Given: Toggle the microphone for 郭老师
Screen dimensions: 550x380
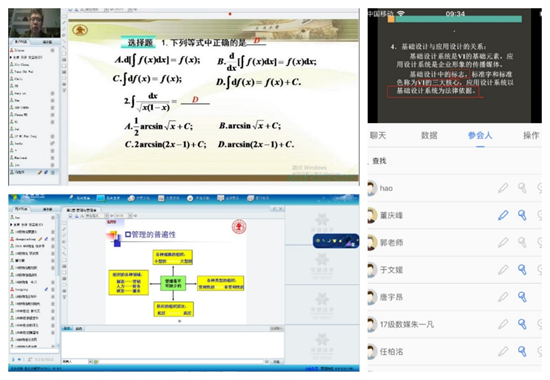Looking at the screenshot, I should point(522,242).
